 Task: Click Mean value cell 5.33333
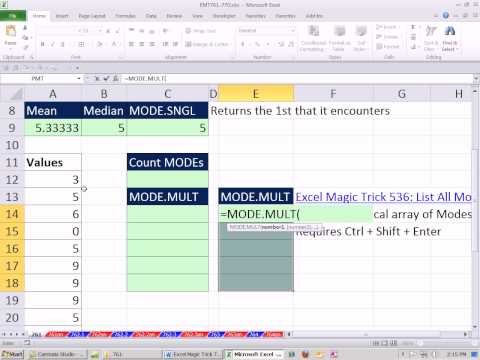[x=53, y=128]
